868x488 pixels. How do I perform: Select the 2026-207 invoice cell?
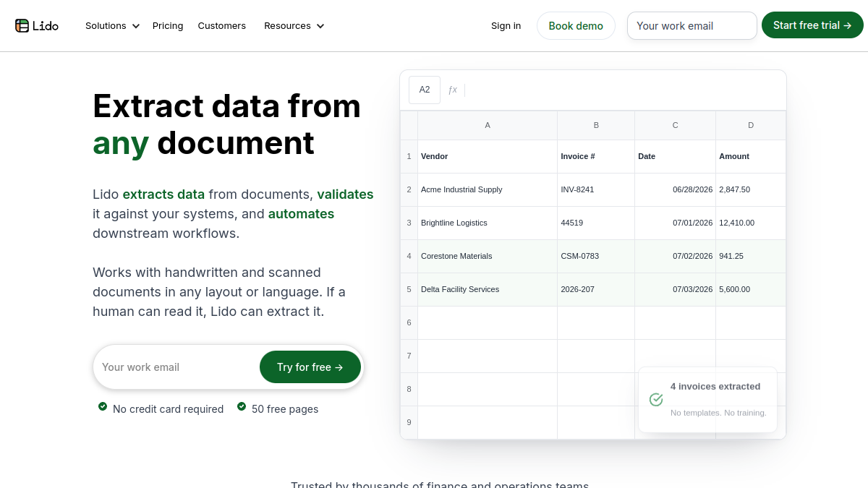pos(596,289)
